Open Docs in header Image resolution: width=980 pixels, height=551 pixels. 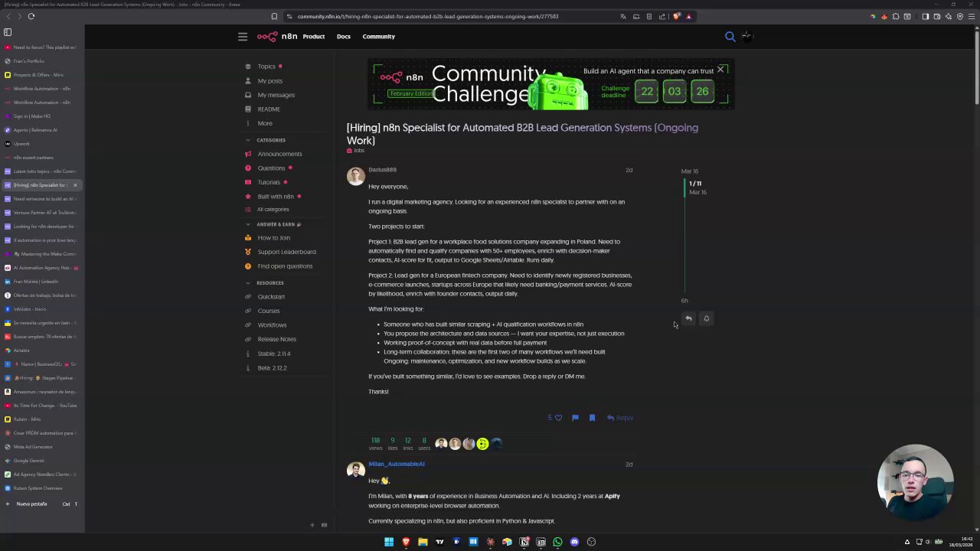pos(343,36)
